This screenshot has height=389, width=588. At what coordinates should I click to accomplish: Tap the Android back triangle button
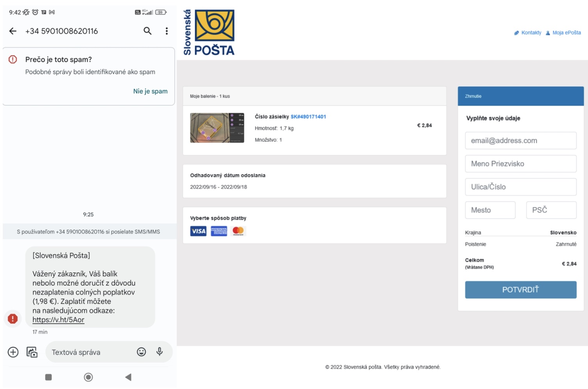[128, 377]
